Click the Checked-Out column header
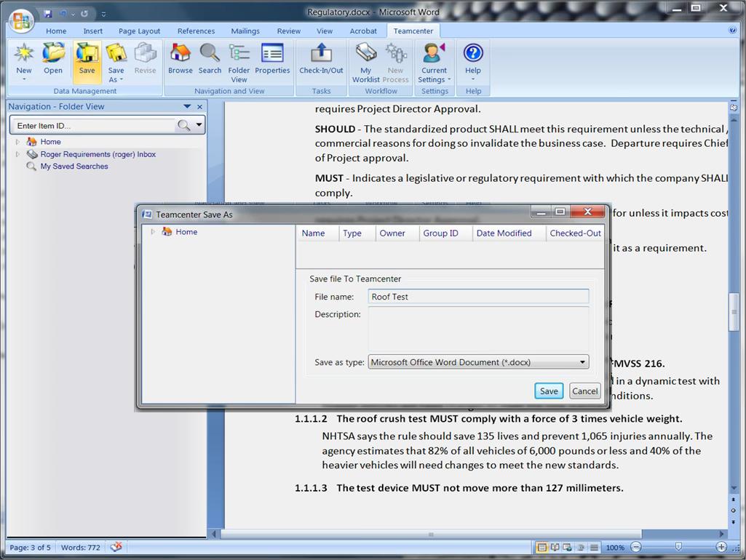This screenshot has width=746, height=560. tap(575, 233)
